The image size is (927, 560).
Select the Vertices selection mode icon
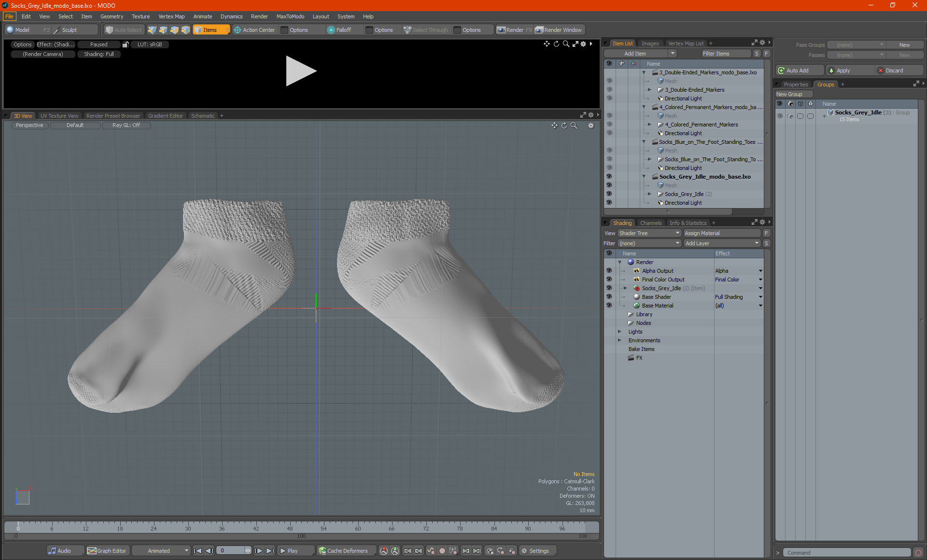click(152, 30)
